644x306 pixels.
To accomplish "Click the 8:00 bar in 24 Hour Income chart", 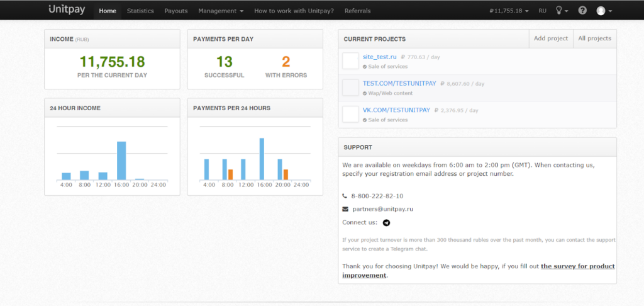I will pos(84,176).
